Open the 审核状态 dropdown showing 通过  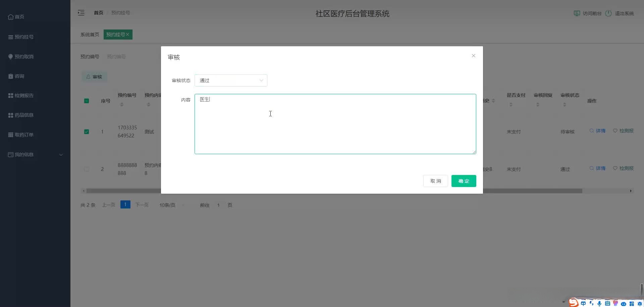click(x=231, y=80)
